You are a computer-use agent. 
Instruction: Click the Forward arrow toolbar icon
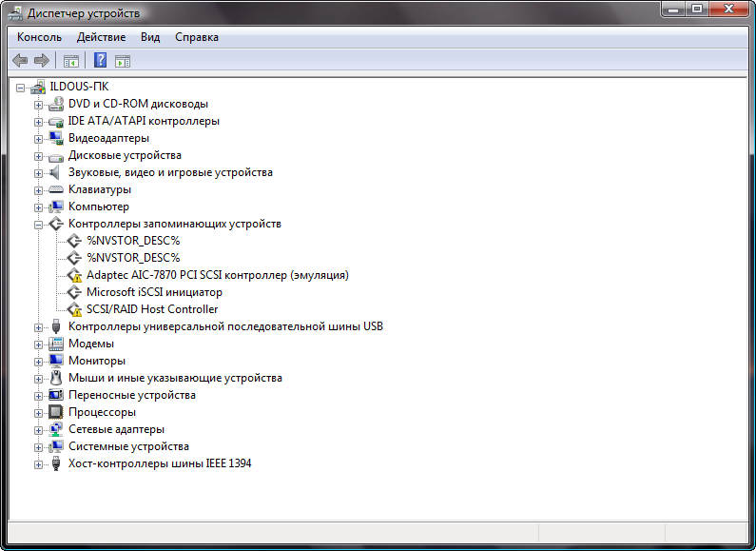pyautogui.click(x=41, y=61)
